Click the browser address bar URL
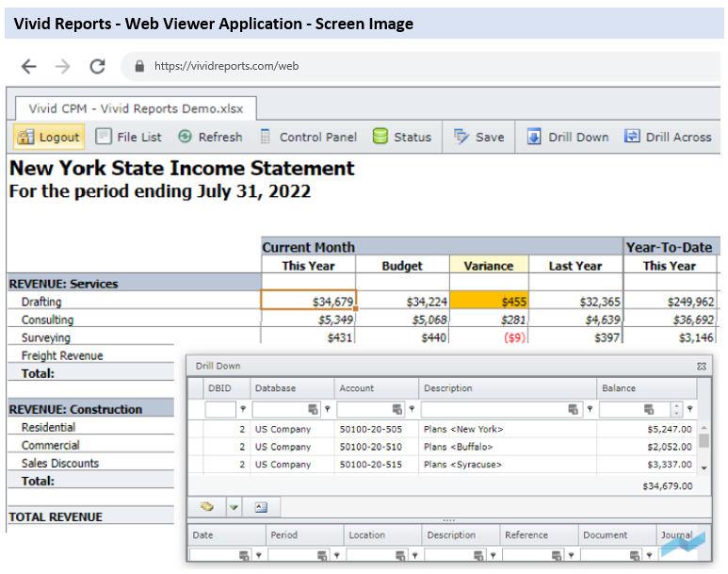 pyautogui.click(x=227, y=67)
